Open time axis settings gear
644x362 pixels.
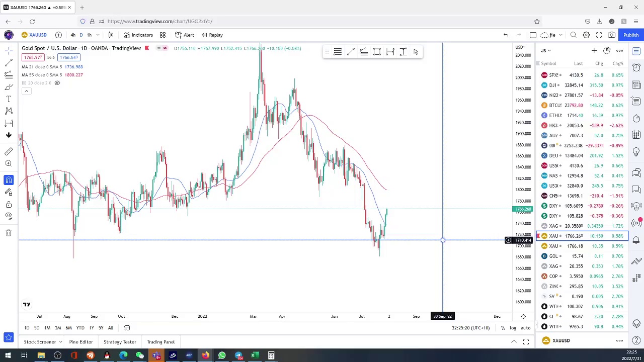(523, 316)
